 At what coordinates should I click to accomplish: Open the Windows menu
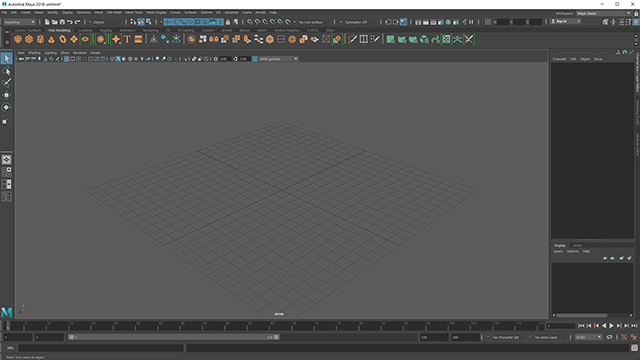pyautogui.click(x=84, y=12)
